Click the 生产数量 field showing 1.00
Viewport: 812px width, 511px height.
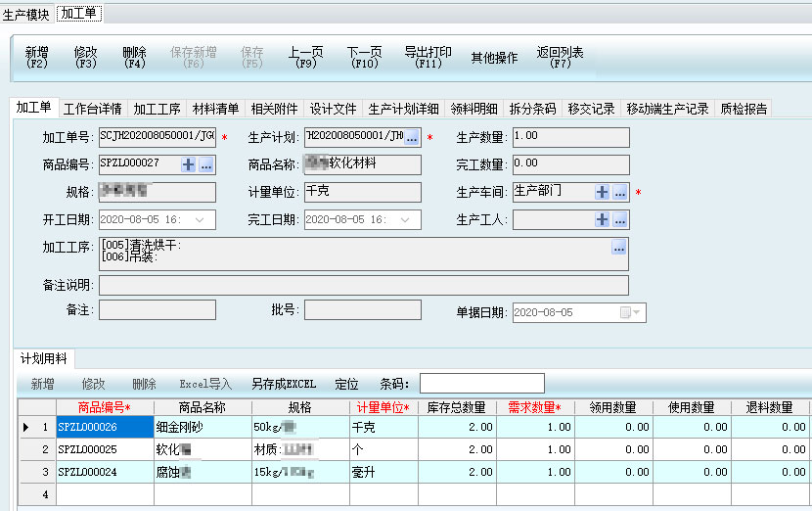[x=570, y=137]
